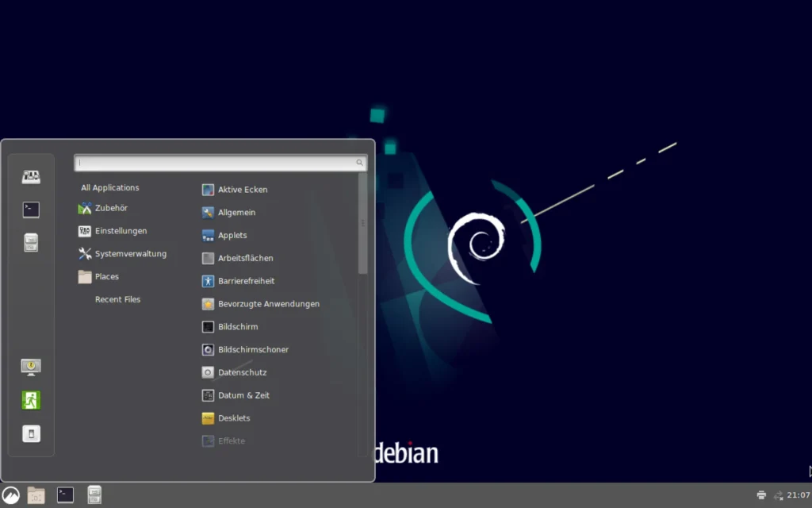Expand the Places category
Screen dimensions: 812x508
click(106, 277)
